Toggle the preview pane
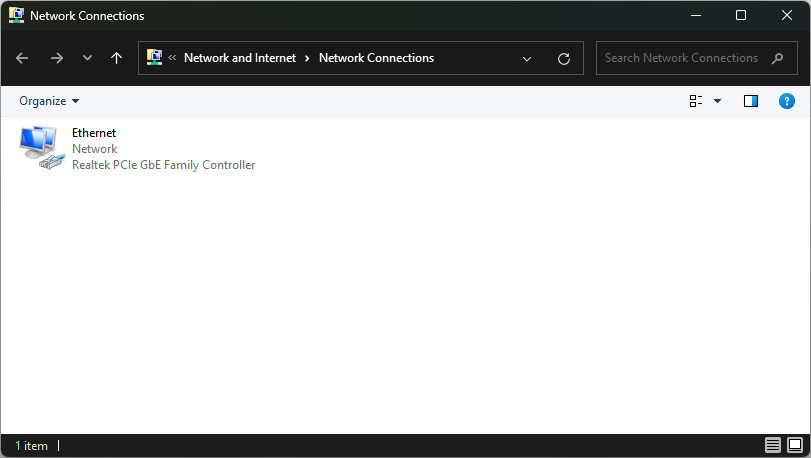The image size is (811, 458). 751,101
